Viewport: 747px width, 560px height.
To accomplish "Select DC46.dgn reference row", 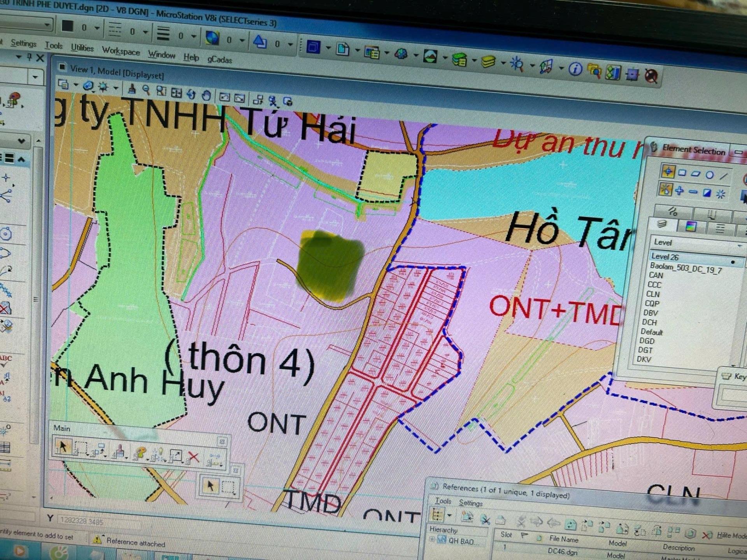I will pos(562,551).
